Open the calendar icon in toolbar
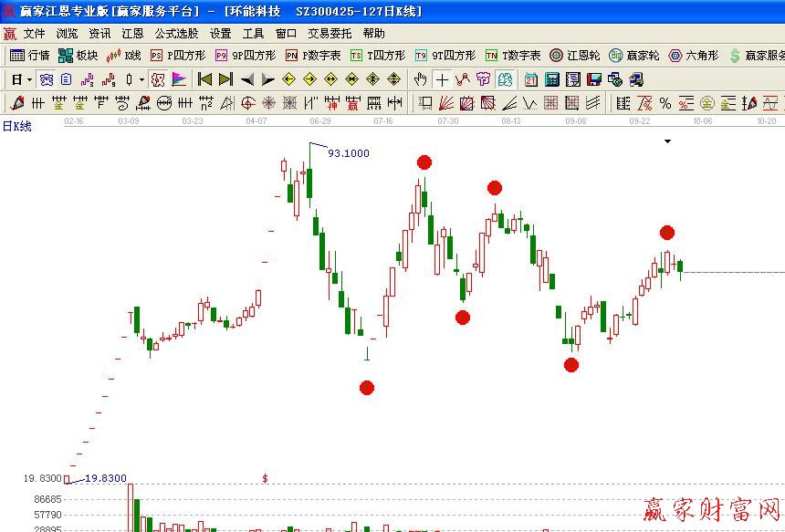This screenshot has width=785, height=532. (530, 79)
